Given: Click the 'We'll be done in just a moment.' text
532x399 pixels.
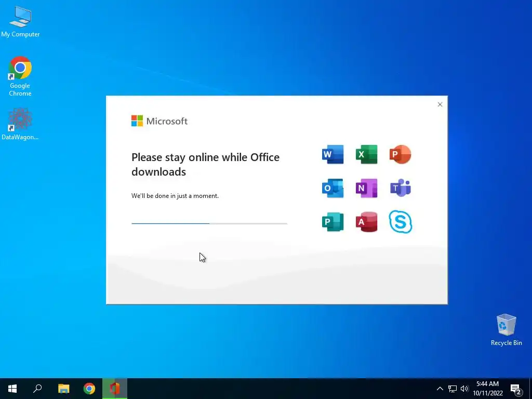Looking at the screenshot, I should click(175, 196).
